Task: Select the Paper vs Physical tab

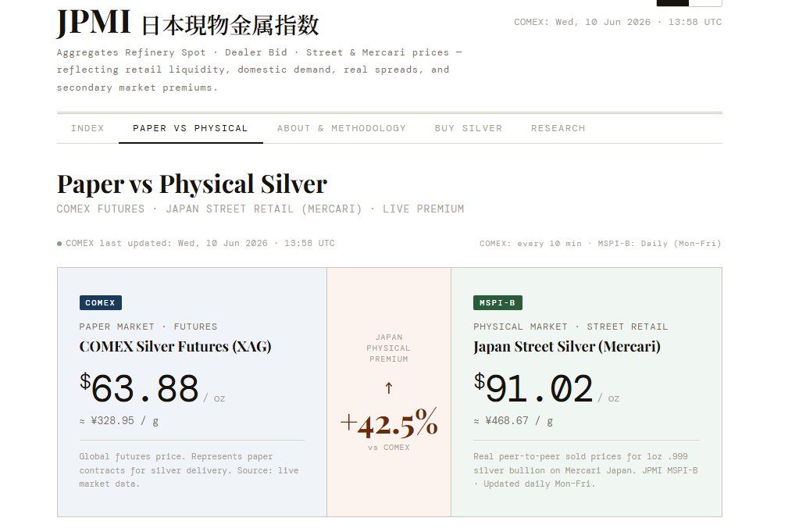Action: (x=191, y=128)
